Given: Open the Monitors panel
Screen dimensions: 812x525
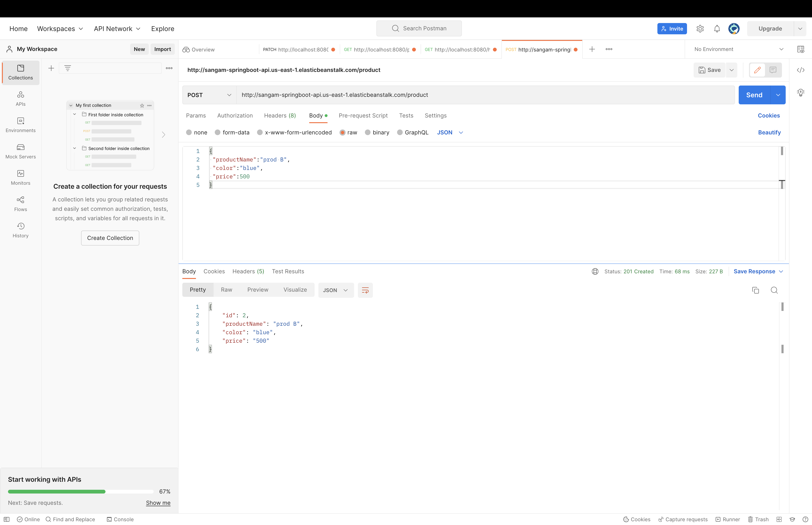Looking at the screenshot, I should (x=20, y=178).
